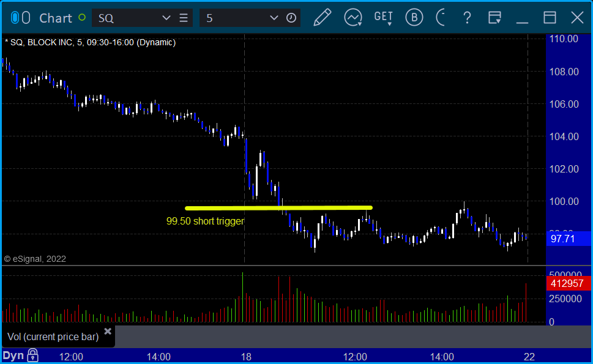The width and height of the screenshot is (593, 364).
Task: Click the interval field showing 5
Action: pos(250,18)
